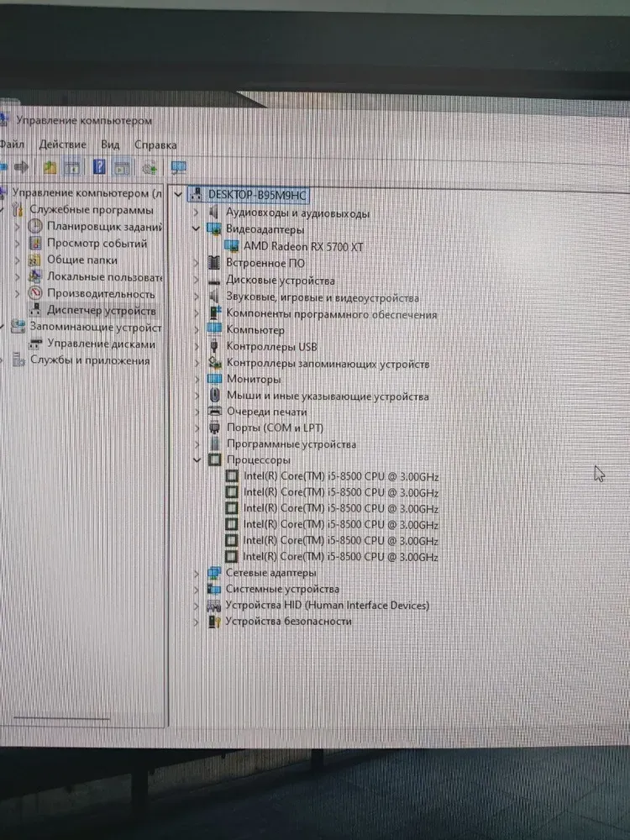This screenshot has height=840, width=630.
Task: Click the Update driver toolbar icon
Action: [x=150, y=167]
